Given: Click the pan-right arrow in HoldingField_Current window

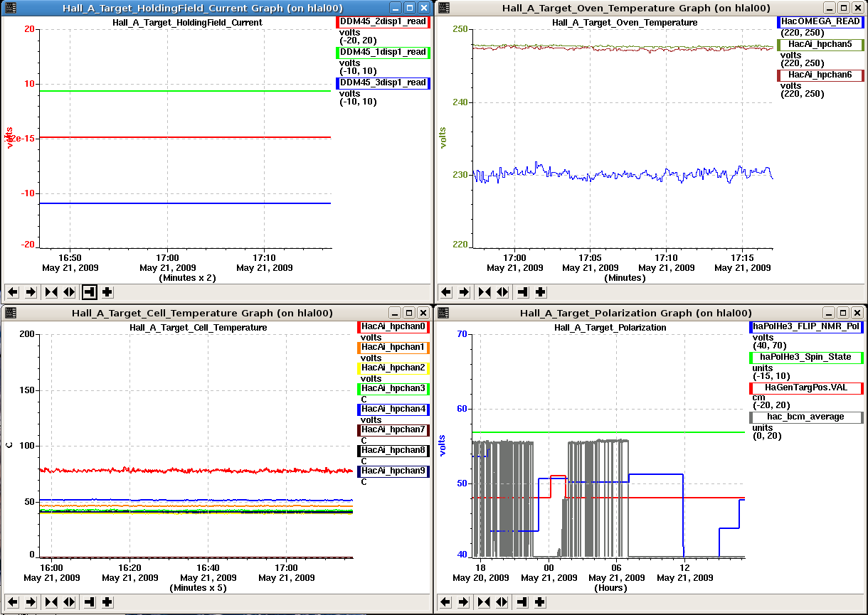Looking at the screenshot, I should coord(31,292).
